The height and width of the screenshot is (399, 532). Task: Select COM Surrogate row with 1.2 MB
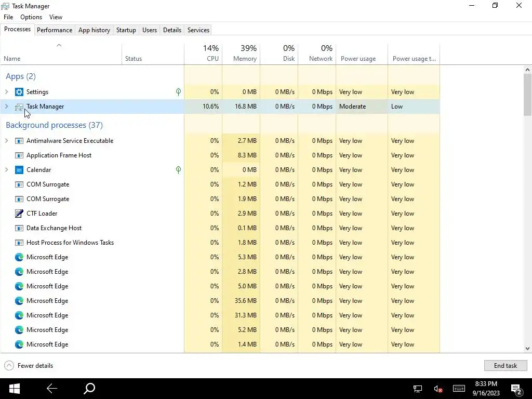220,184
